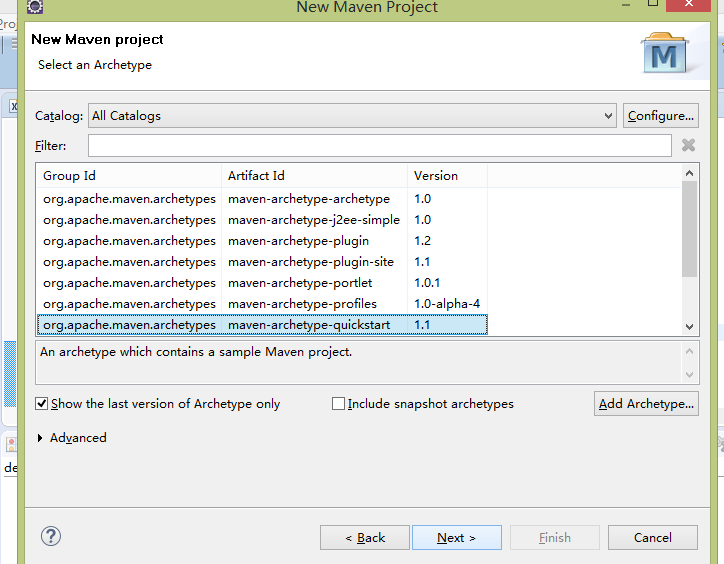
Task: Click the archetype list scroll up arrow
Action: [689, 173]
